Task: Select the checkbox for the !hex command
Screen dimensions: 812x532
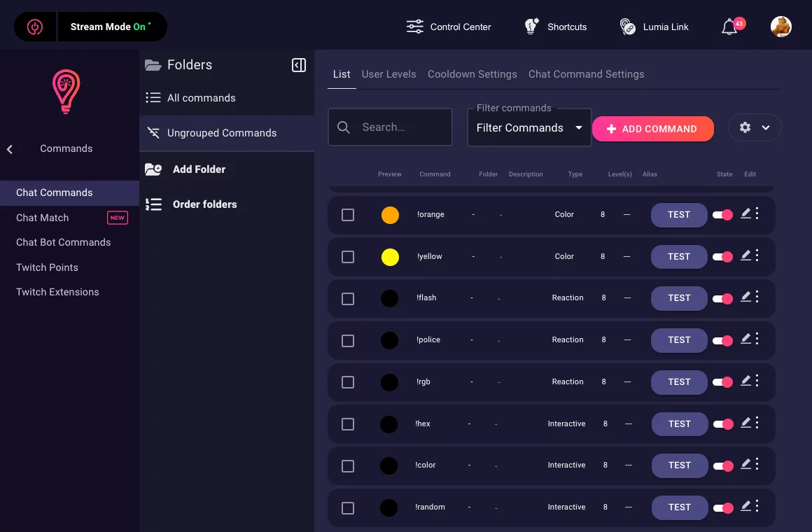Action: [348, 424]
